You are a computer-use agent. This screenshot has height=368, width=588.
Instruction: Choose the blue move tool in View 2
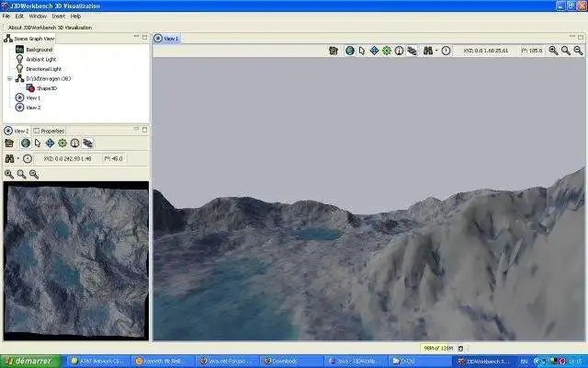click(x=50, y=144)
